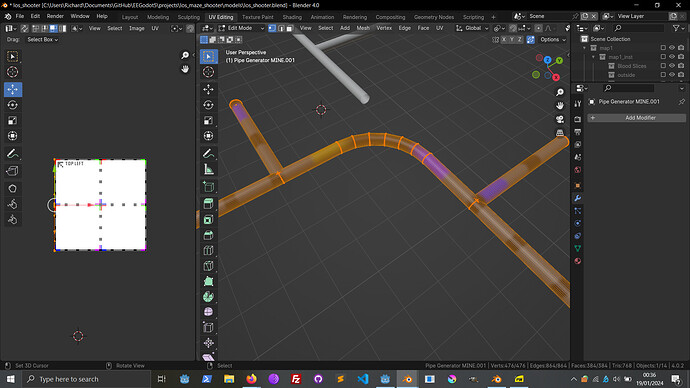This screenshot has height=388, width=690.
Task: Open the Mesh menu in the 3D viewport
Action: [363, 28]
